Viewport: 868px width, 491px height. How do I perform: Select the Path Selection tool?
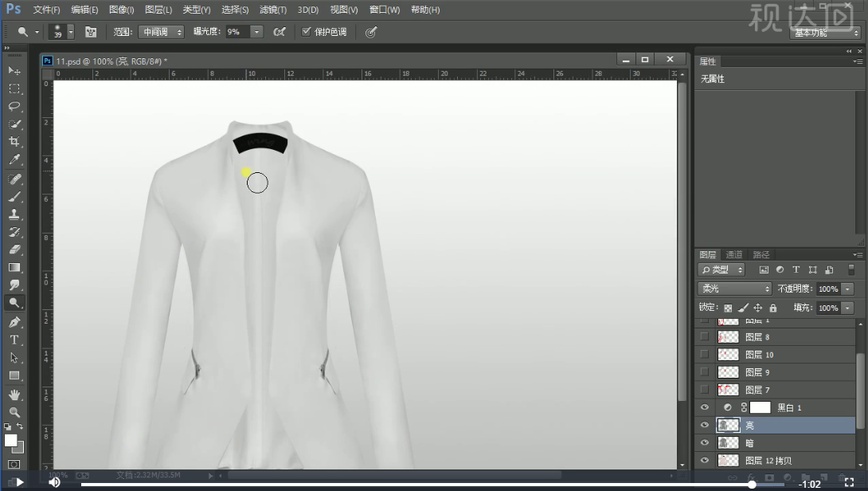coord(14,358)
